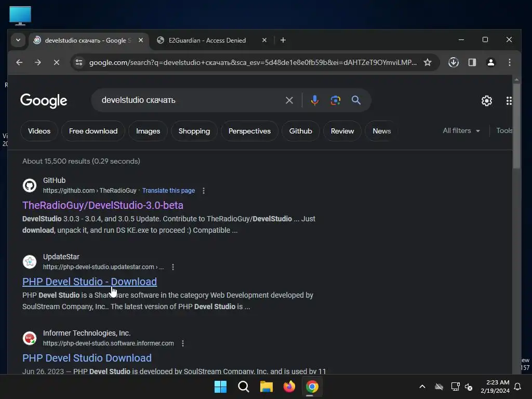Switch to develstudio скачать Google tab
Viewport: 532px width, 399px height.
click(88, 41)
